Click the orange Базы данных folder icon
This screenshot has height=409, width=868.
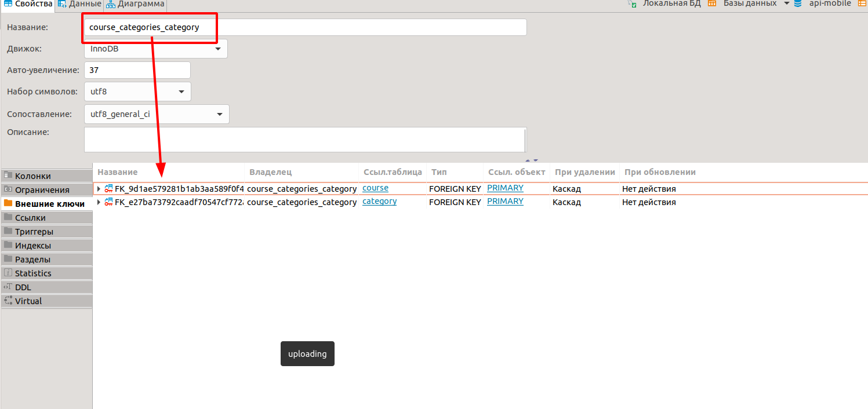[x=712, y=3]
